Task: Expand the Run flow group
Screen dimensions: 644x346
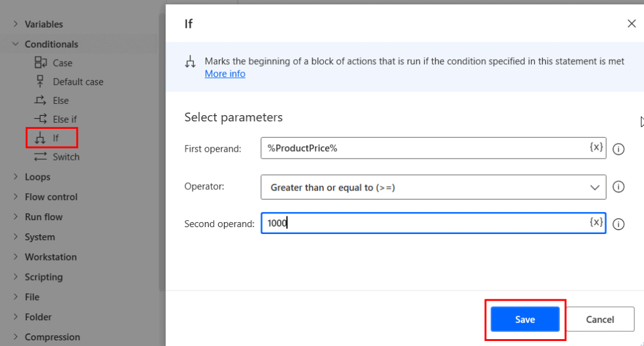Action: (16, 216)
